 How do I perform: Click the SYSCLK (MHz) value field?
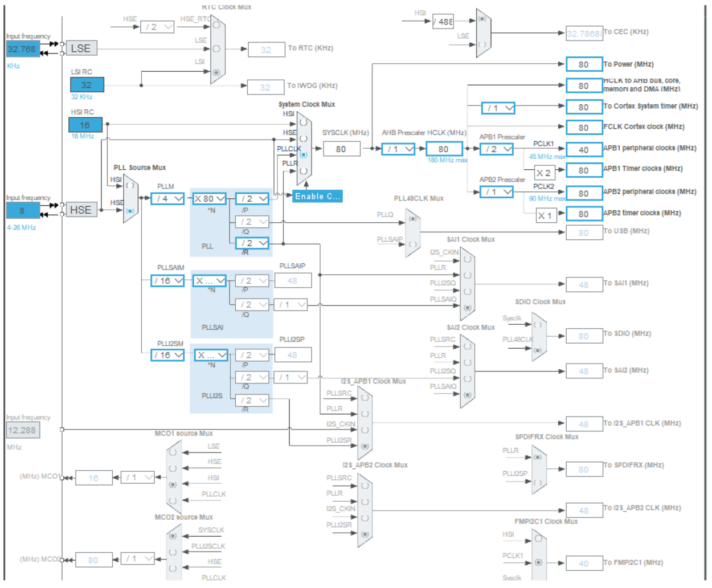(341, 149)
